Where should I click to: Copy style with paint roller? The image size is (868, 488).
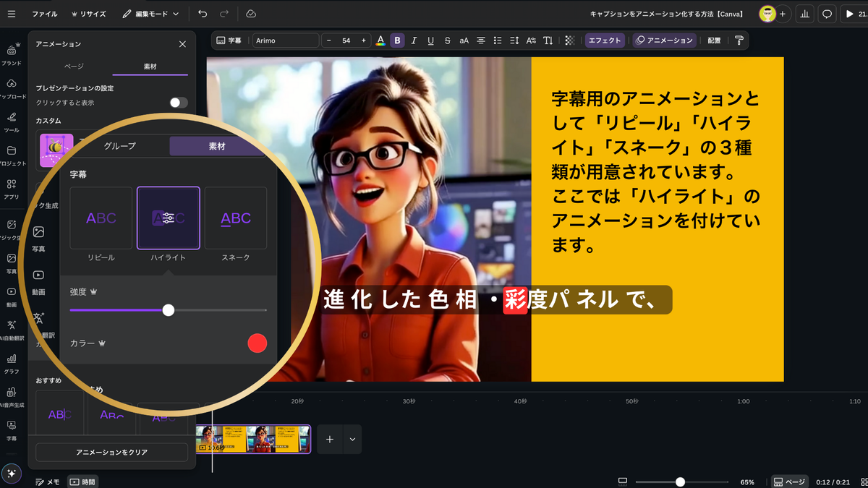(739, 40)
